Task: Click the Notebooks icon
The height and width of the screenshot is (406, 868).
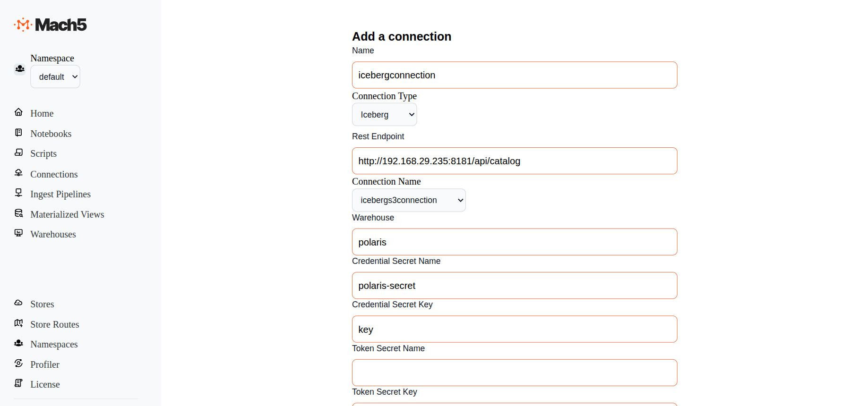Action: pyautogui.click(x=19, y=133)
